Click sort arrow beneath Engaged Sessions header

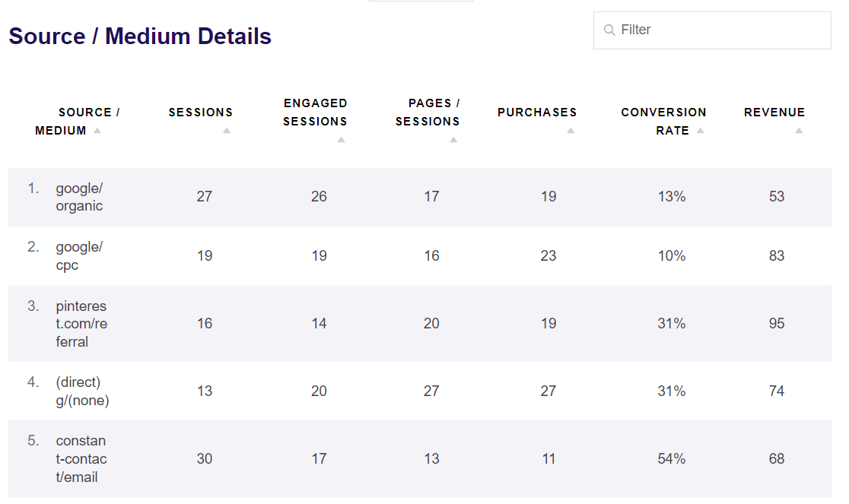342,140
